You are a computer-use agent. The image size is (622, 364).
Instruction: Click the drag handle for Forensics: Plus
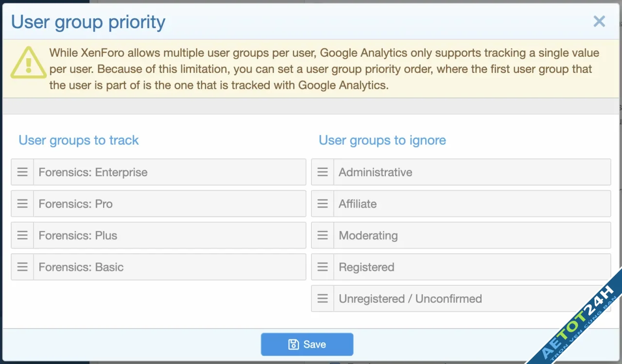22,235
